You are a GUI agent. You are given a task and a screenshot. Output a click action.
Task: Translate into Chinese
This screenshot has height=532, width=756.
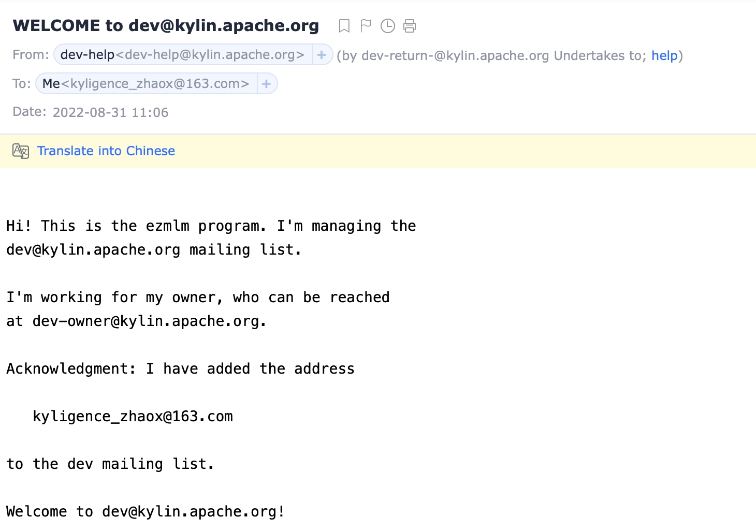106,151
